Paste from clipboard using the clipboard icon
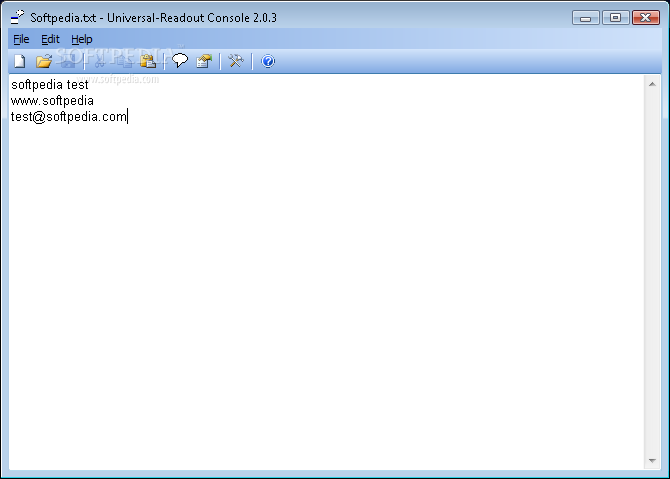The image size is (670, 479). coord(148,61)
